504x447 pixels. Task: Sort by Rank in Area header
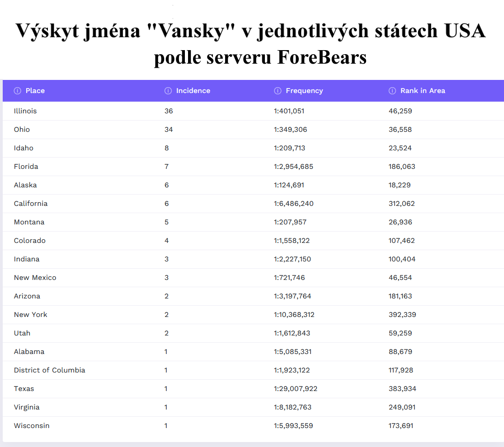pyautogui.click(x=423, y=91)
